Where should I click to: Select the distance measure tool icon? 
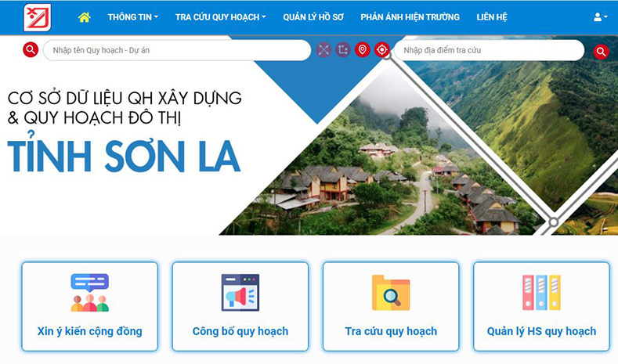[323, 49]
